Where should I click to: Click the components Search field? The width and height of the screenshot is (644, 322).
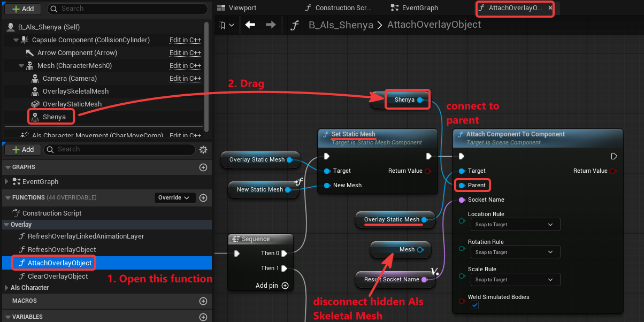(x=127, y=9)
